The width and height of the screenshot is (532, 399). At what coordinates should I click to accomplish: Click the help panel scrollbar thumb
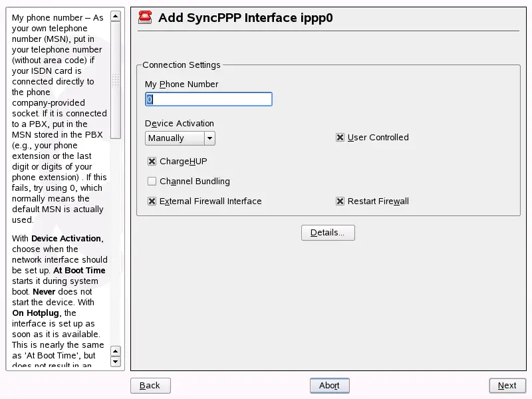tap(116, 78)
